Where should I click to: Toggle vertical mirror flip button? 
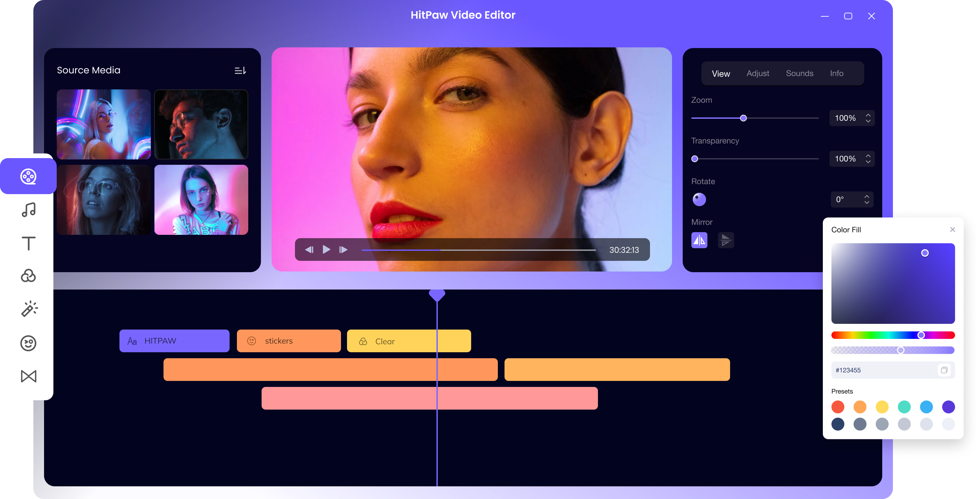pos(726,239)
